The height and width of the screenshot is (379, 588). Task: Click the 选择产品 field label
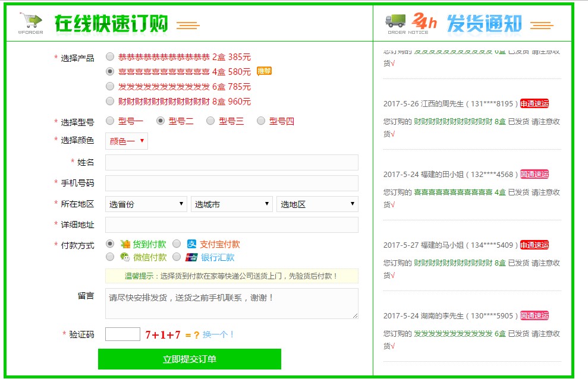pos(77,58)
